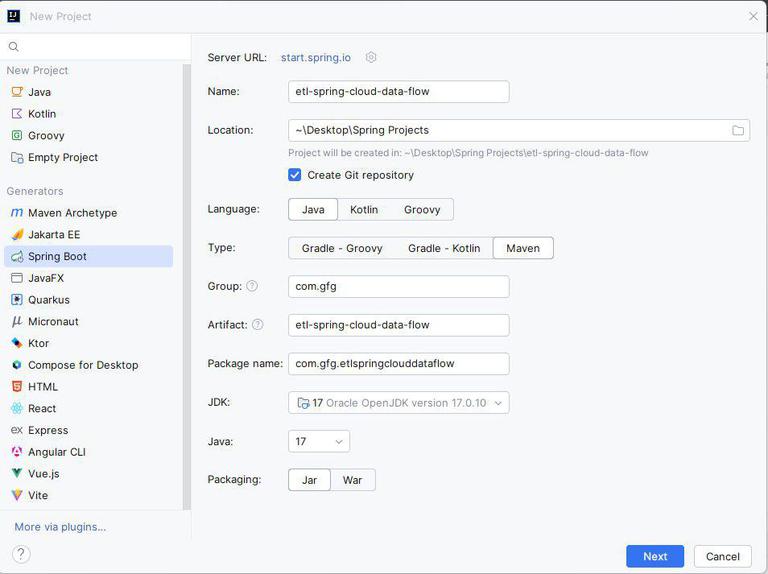Select the Quarkus generator
Viewport: 768px width, 574px height.
coord(48,300)
